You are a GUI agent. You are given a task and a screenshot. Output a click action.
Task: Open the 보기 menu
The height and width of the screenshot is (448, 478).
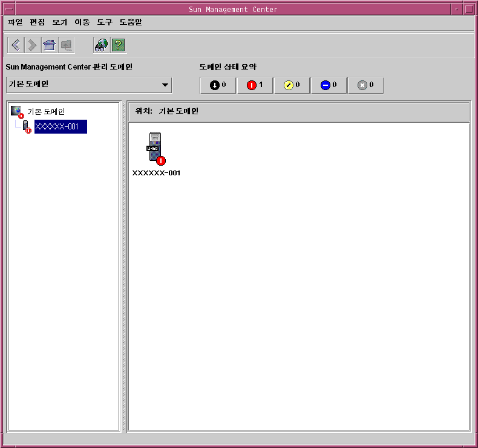point(60,22)
